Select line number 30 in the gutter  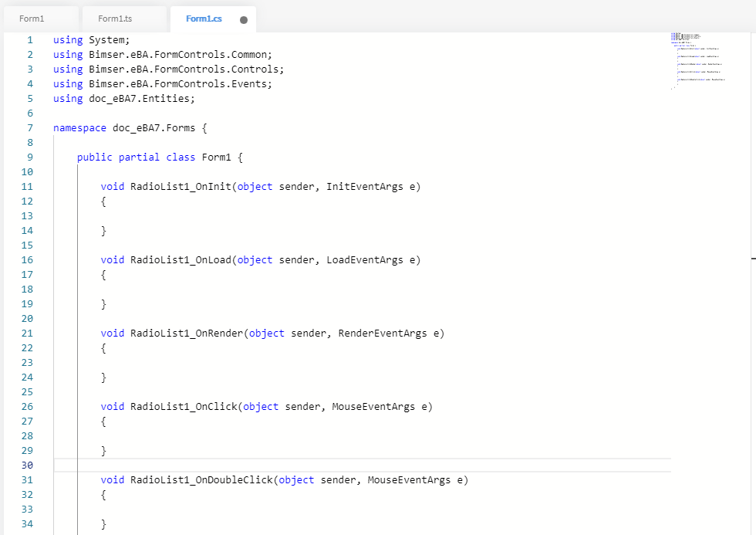pyautogui.click(x=28, y=466)
